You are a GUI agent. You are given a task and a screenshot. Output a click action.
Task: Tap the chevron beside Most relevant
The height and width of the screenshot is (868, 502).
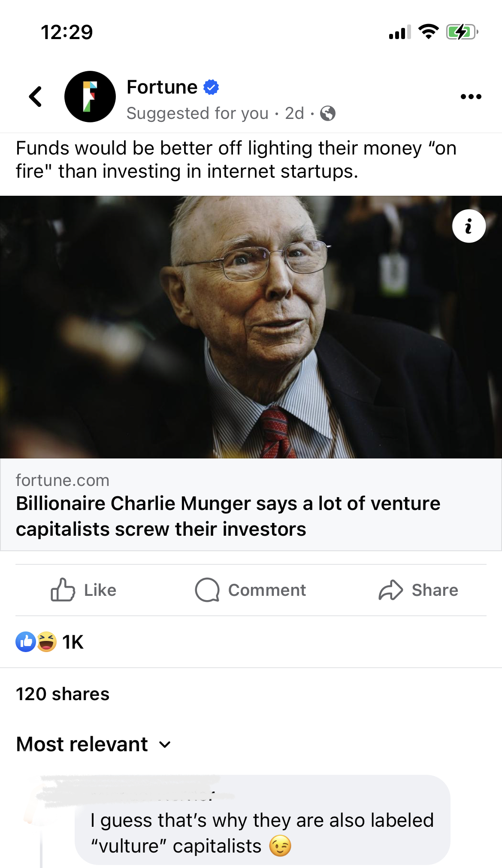click(165, 745)
